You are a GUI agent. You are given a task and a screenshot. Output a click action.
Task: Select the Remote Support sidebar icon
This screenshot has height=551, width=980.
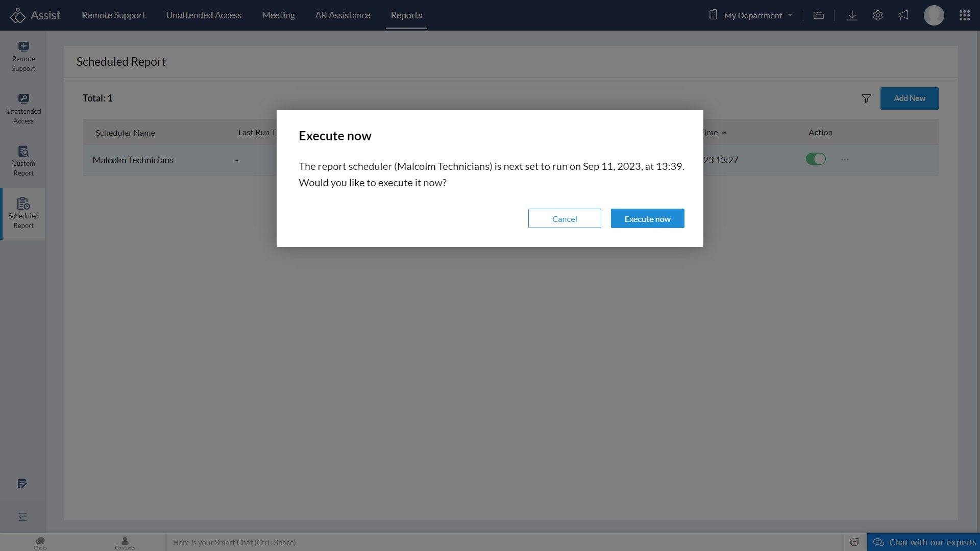click(23, 55)
